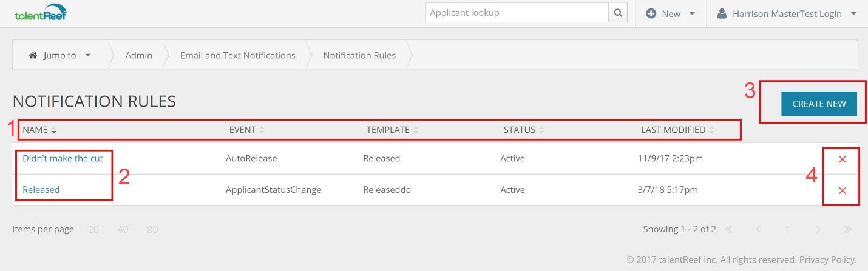Viewport: 868px width, 271px height.
Task: Delete the "Released" notification rule
Action: 842,191
